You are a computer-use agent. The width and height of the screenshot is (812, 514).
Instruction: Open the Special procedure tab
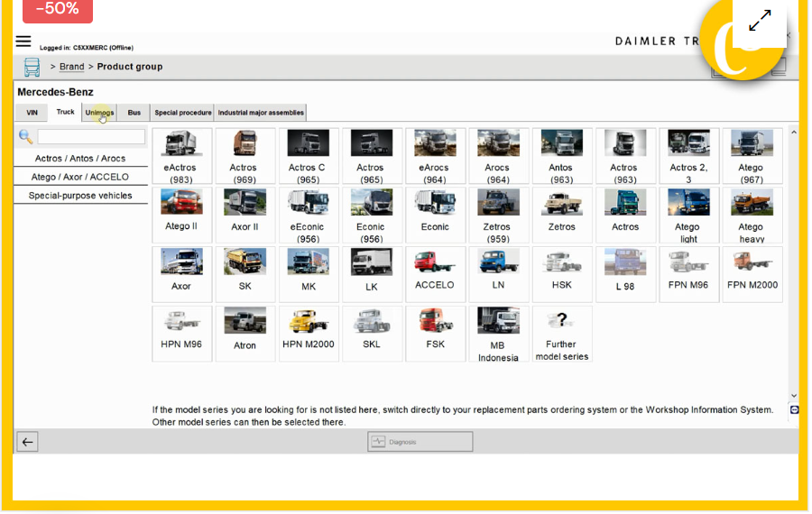tap(182, 113)
